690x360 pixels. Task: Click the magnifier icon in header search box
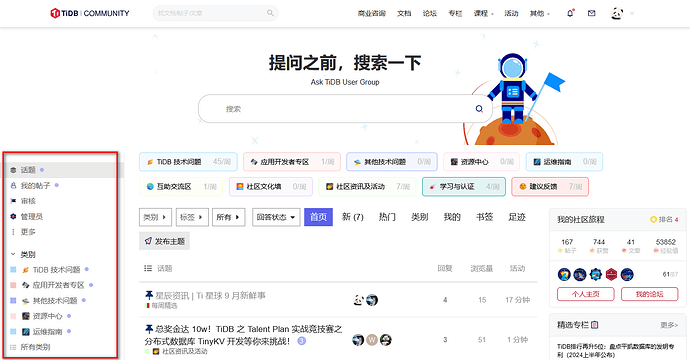pyautogui.click(x=270, y=13)
